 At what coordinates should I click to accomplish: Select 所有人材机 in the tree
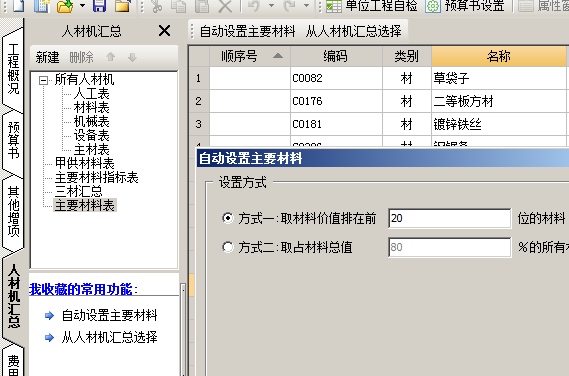84,79
